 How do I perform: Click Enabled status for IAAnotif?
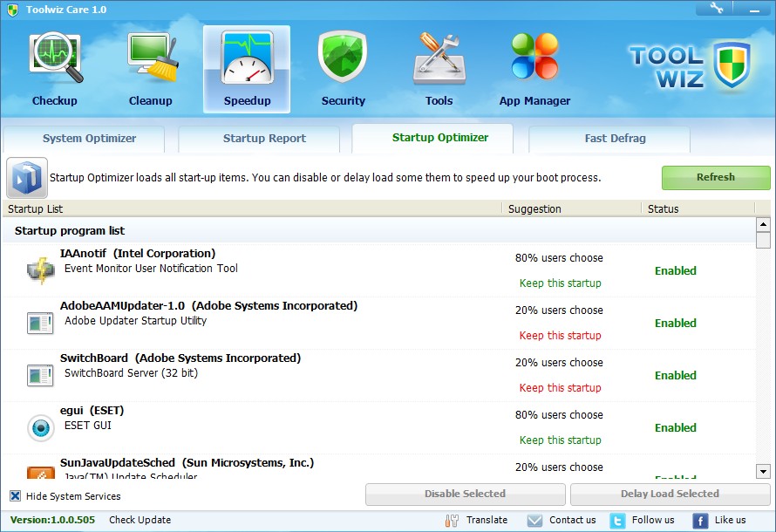click(x=676, y=270)
